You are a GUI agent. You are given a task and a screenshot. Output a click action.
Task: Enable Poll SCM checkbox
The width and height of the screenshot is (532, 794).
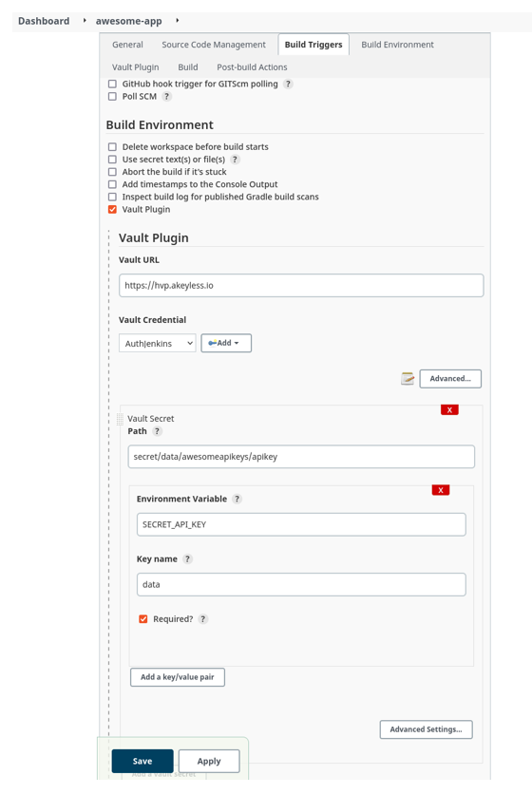pos(112,96)
